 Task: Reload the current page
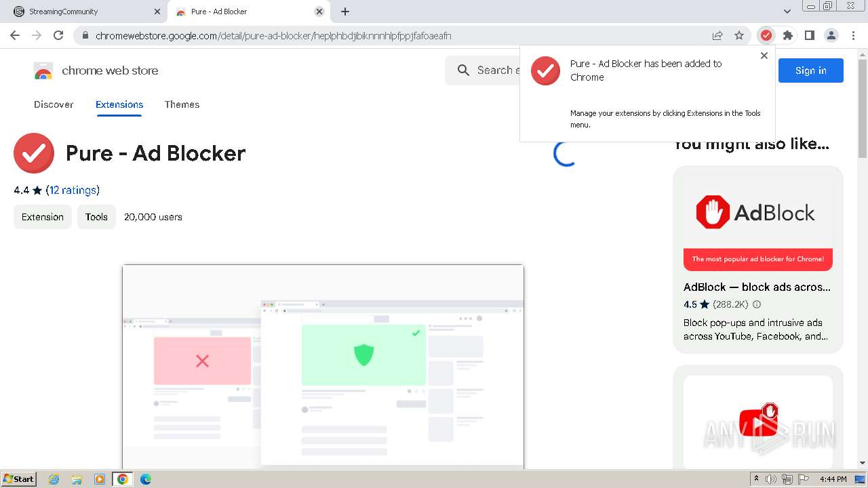(58, 35)
